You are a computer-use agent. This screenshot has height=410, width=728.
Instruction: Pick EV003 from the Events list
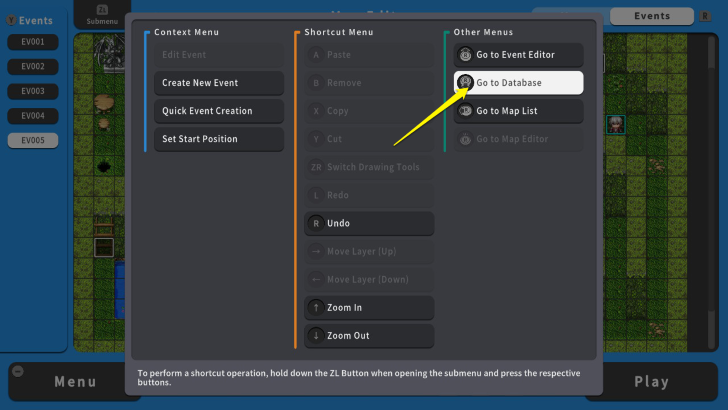(33, 91)
